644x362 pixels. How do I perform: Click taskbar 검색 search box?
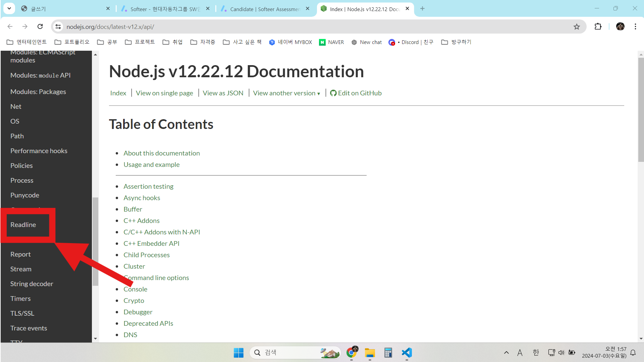[295, 353]
